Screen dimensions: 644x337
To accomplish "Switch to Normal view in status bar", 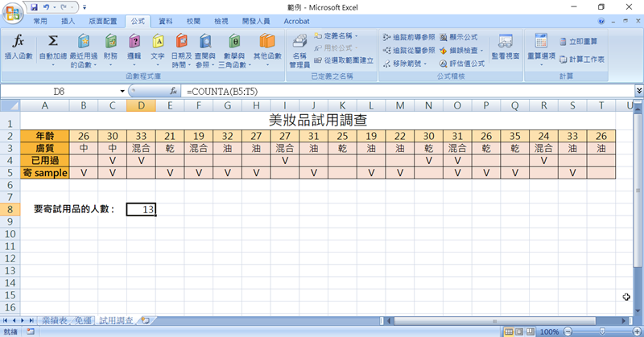I will [509, 331].
